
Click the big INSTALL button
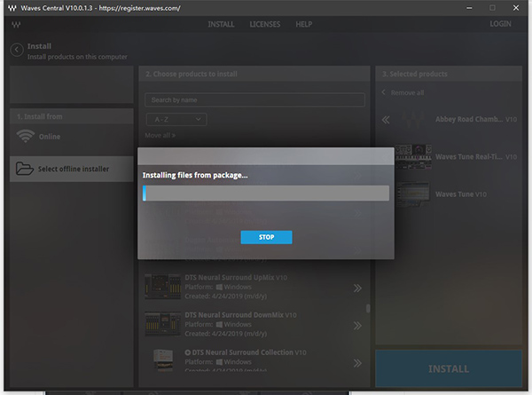coord(449,368)
